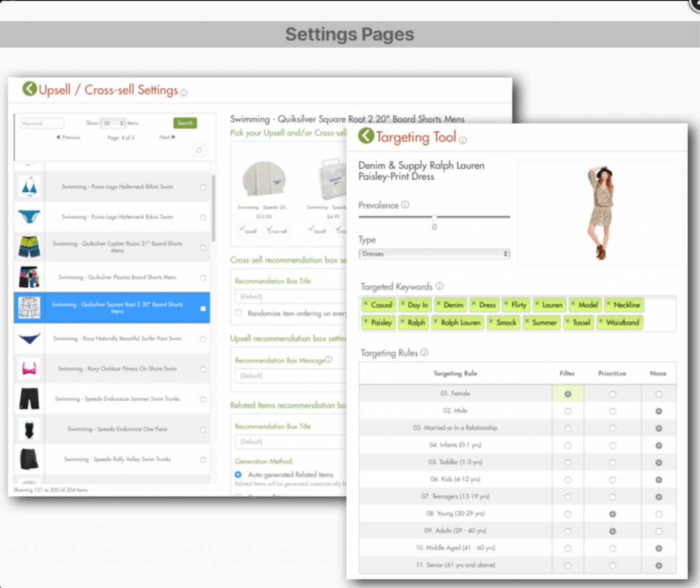This screenshot has height=588, width=700.
Task: Click the green back arrow beside Upsell / Cross-sell Settings
Action: click(30, 89)
